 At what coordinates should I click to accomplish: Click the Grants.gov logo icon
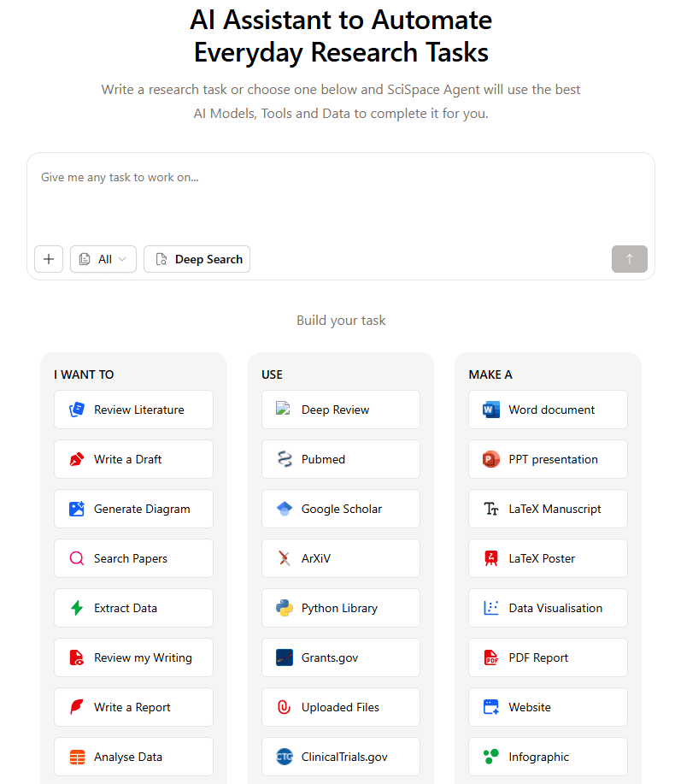pyautogui.click(x=285, y=657)
